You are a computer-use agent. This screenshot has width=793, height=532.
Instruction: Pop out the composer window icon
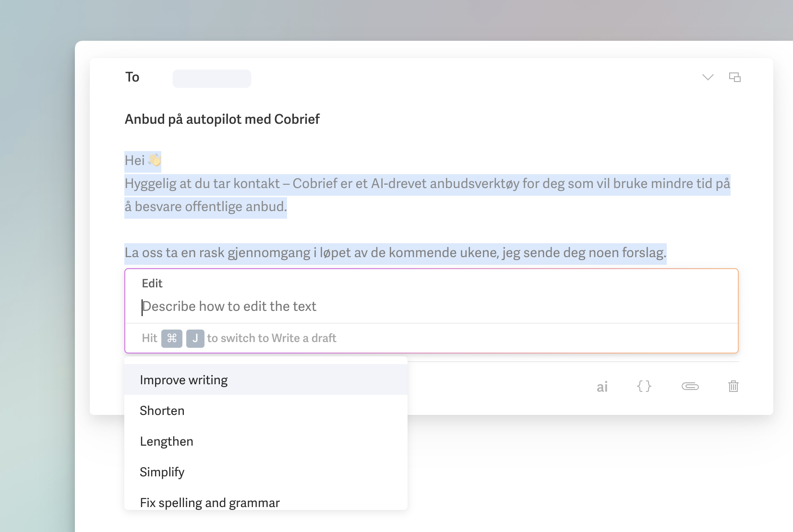pyautogui.click(x=734, y=77)
